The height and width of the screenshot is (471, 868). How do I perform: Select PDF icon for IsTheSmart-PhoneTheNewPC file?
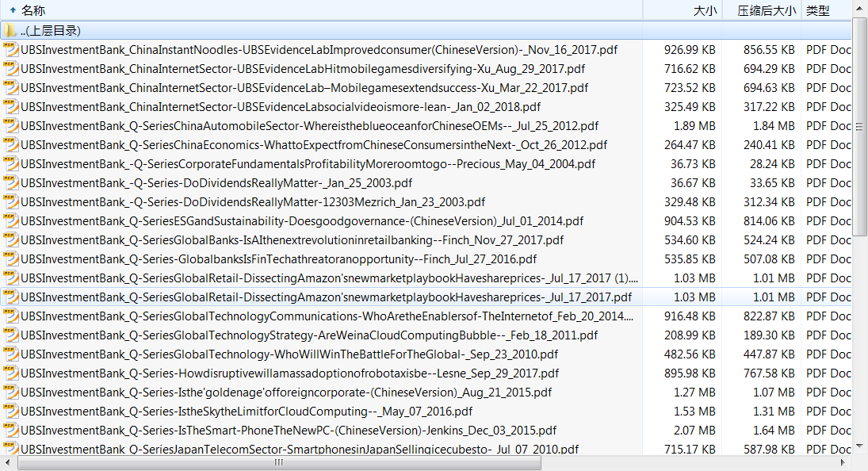pos(11,431)
